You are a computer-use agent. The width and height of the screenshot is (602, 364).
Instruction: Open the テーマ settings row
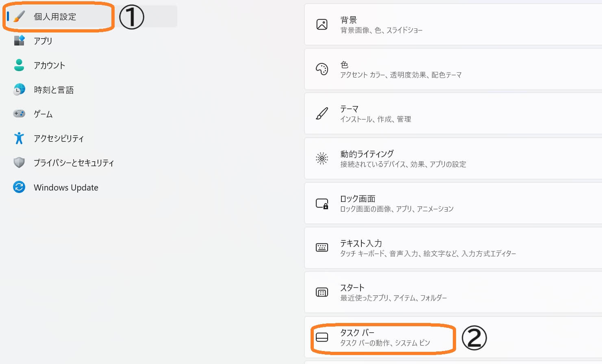453,114
